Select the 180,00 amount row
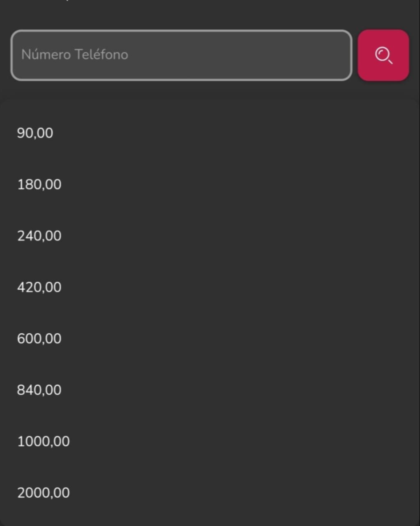 point(210,185)
